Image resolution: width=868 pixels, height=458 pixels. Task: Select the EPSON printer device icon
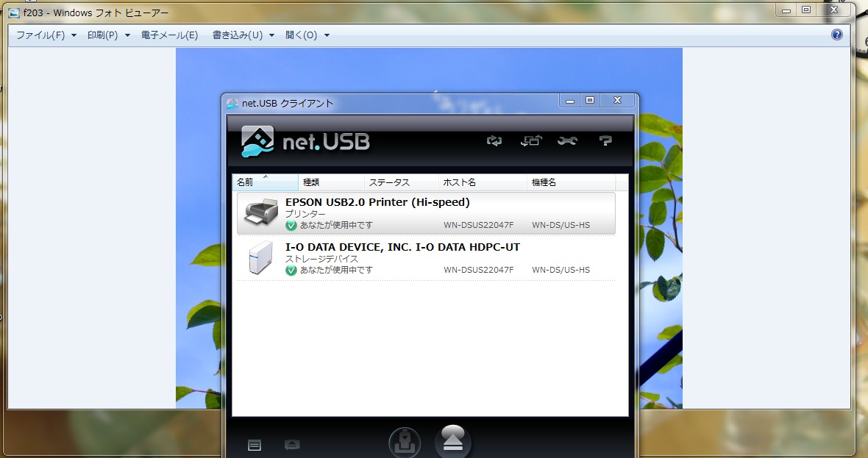click(x=261, y=212)
